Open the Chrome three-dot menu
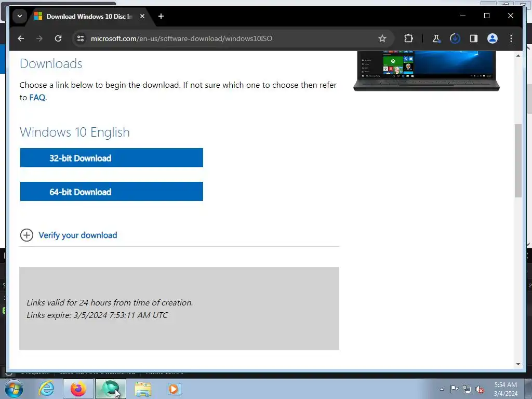The image size is (532, 399). pos(511,38)
